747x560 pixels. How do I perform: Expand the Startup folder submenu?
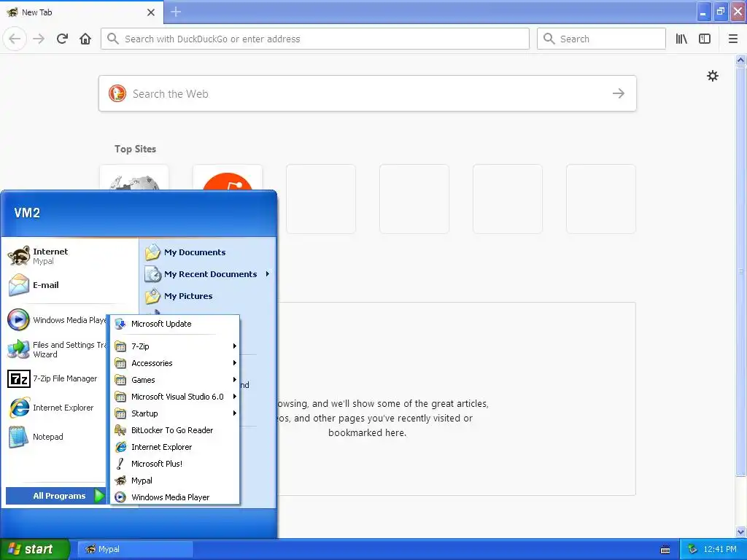click(175, 413)
